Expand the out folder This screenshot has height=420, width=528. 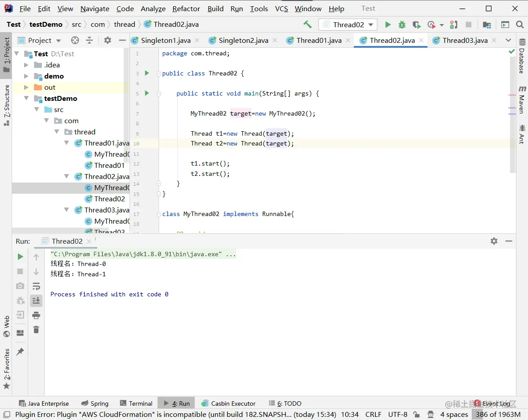point(26,87)
